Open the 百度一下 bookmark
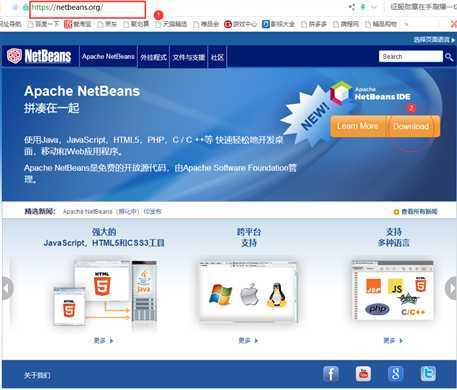457x390 pixels. click(43, 24)
